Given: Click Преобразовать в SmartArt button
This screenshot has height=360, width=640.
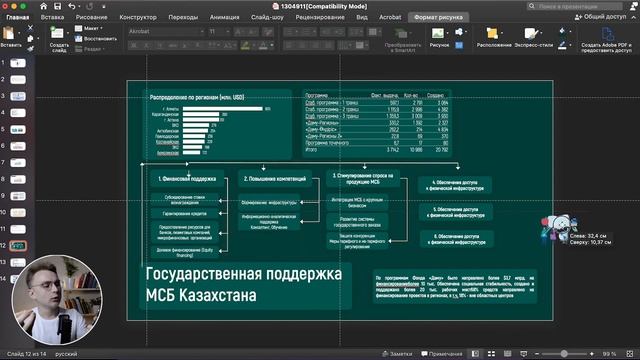Looking at the screenshot, I should (402, 39).
